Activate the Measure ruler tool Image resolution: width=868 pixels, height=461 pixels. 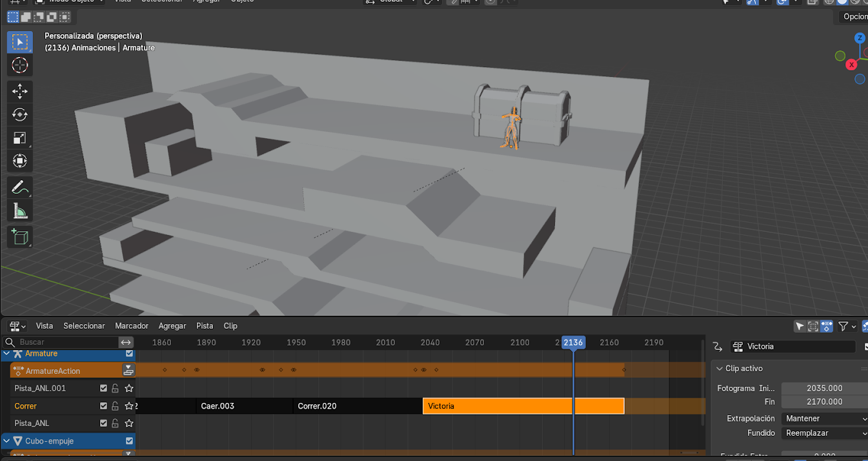point(19,211)
